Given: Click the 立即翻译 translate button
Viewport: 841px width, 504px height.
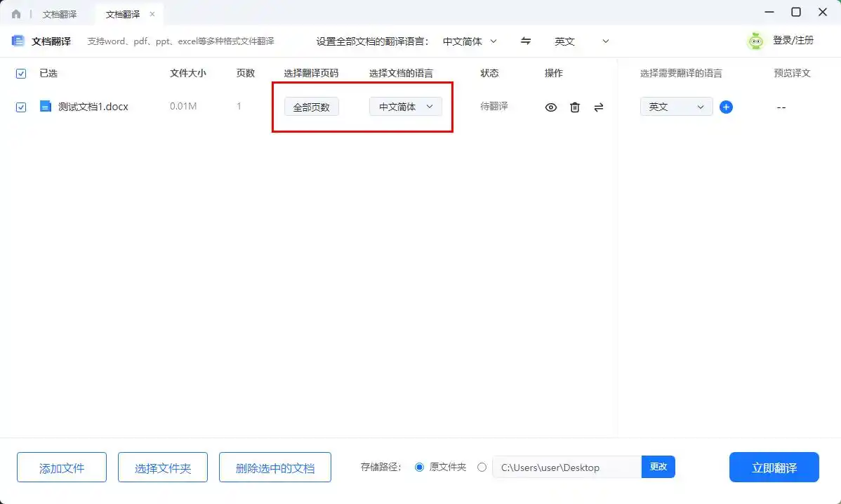Looking at the screenshot, I should tap(774, 467).
